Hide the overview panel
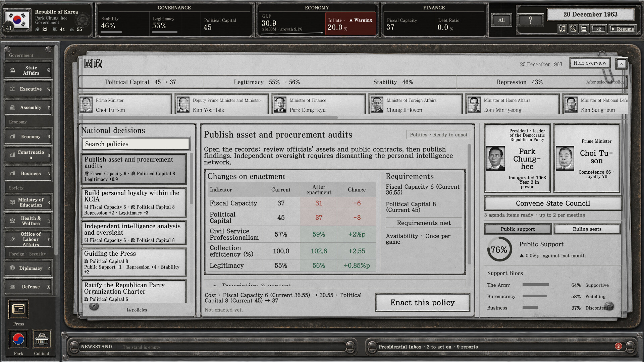 (x=590, y=63)
